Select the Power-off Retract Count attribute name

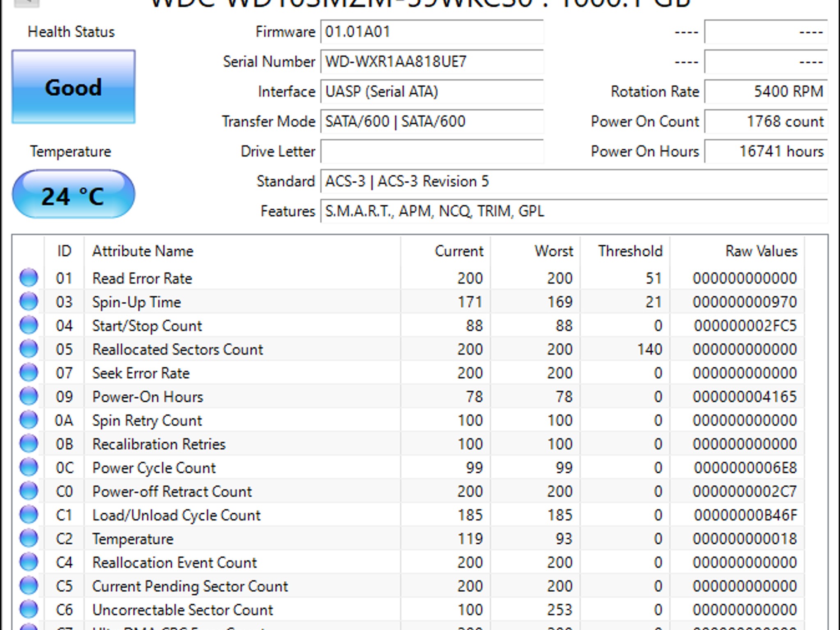[172, 491]
